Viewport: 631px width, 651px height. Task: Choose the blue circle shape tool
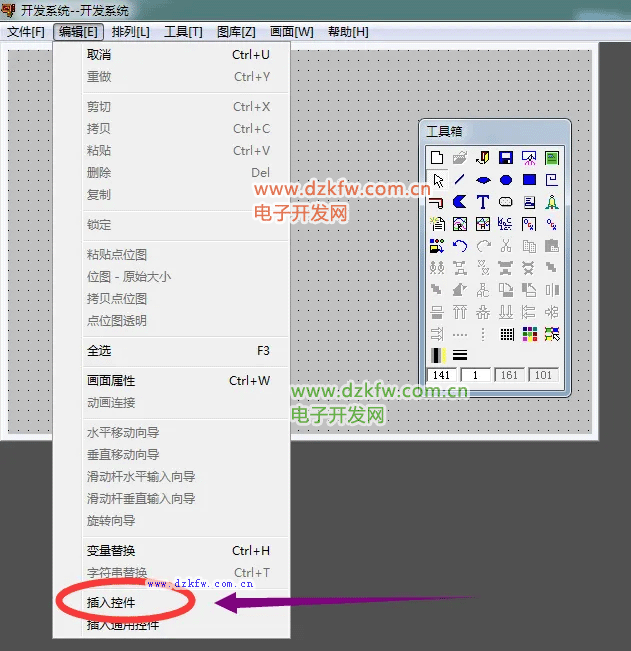pyautogui.click(x=506, y=180)
